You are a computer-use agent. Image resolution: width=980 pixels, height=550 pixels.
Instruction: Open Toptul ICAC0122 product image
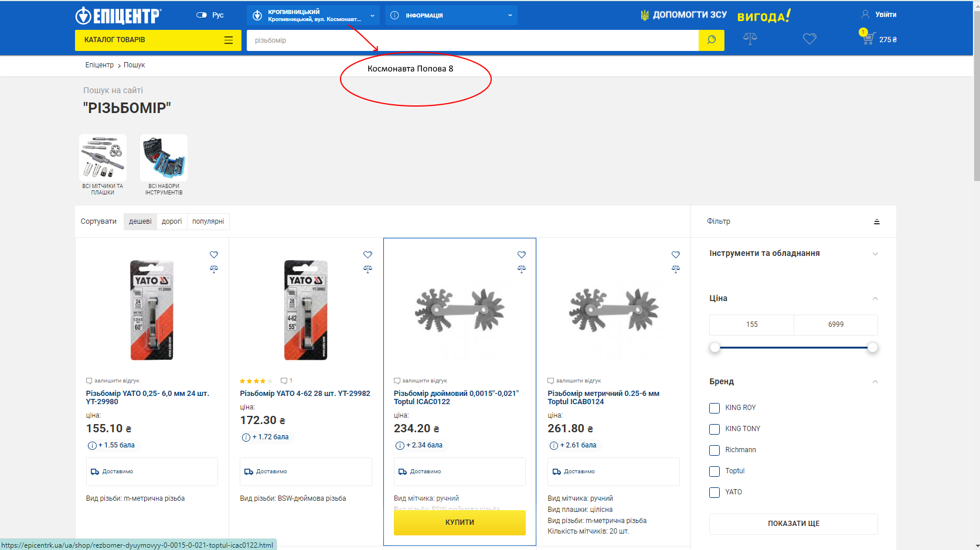click(x=460, y=310)
